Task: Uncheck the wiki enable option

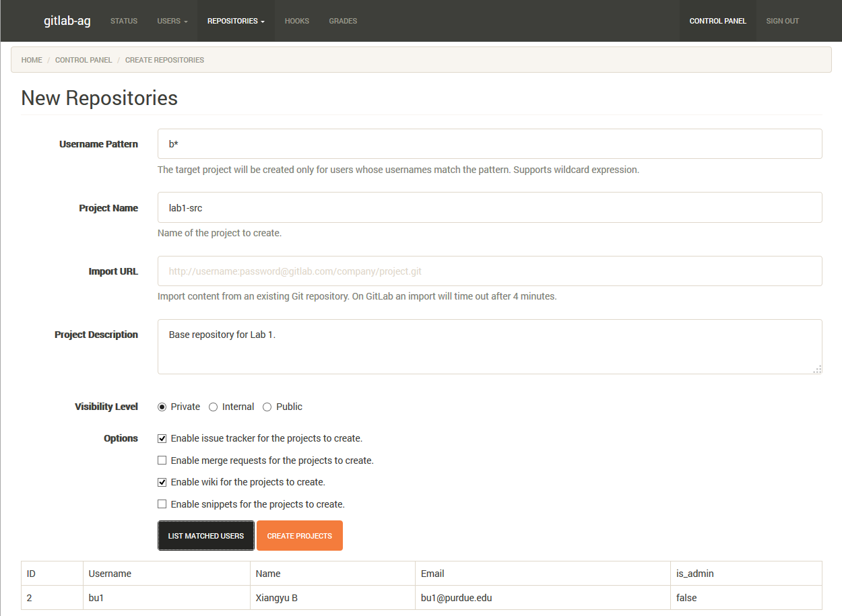Action: 162,481
